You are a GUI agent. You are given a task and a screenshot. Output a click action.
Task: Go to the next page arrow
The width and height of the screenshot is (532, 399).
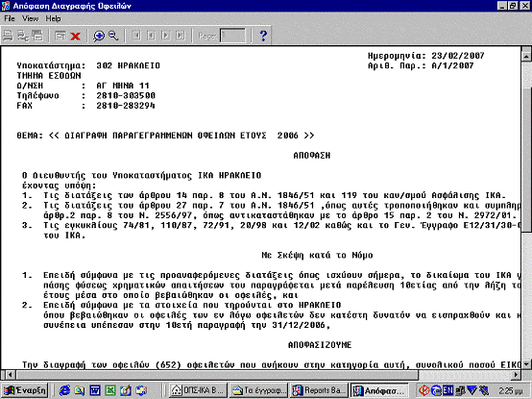click(x=166, y=36)
